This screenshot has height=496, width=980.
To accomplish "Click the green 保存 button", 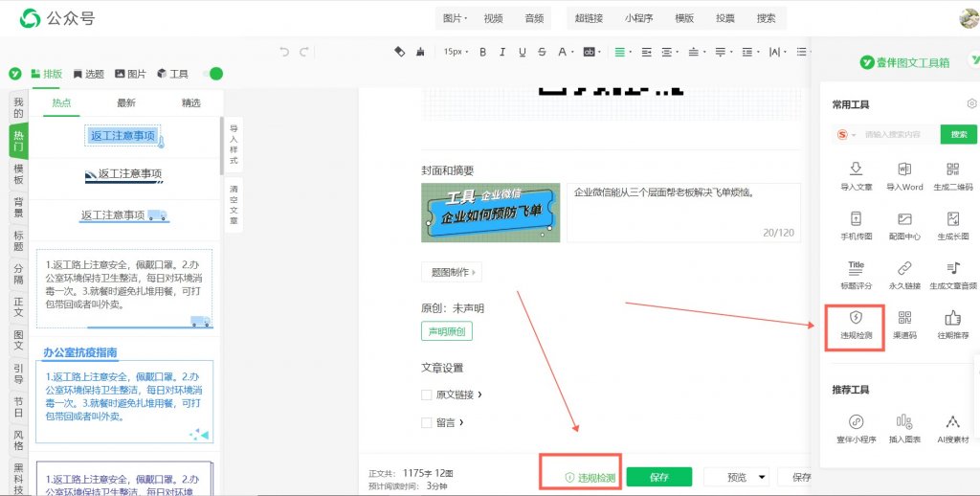I will (658, 477).
